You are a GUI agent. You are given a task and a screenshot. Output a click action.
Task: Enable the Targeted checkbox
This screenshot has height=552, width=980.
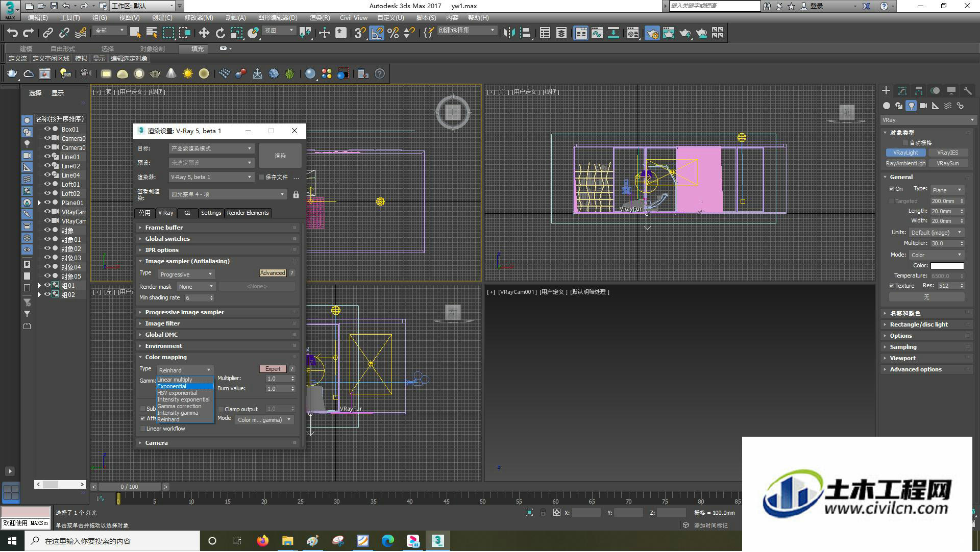click(x=892, y=202)
